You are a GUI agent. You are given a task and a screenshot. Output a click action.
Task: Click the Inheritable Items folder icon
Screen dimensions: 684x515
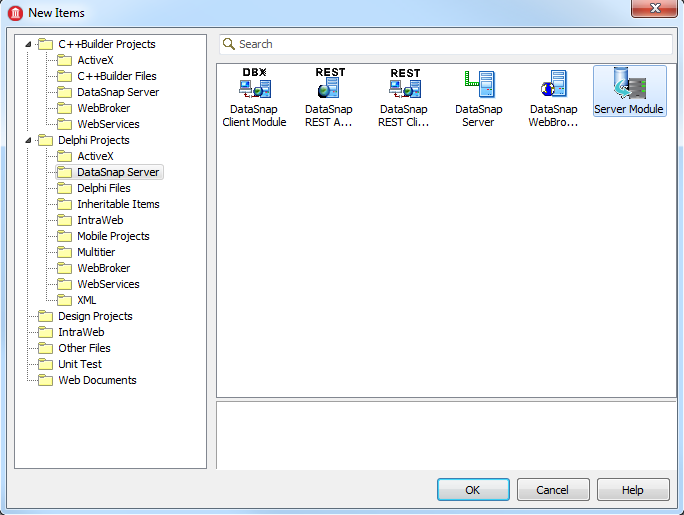click(x=64, y=204)
